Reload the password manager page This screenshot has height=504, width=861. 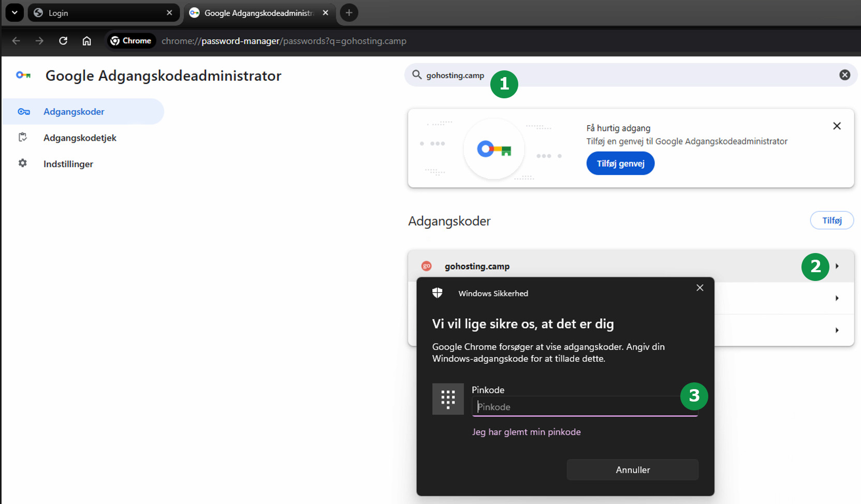pyautogui.click(x=63, y=41)
